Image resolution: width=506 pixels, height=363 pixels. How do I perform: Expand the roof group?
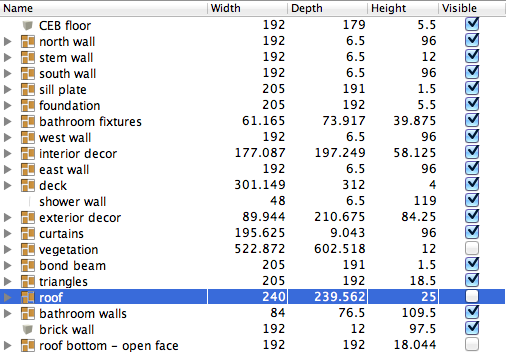7,297
